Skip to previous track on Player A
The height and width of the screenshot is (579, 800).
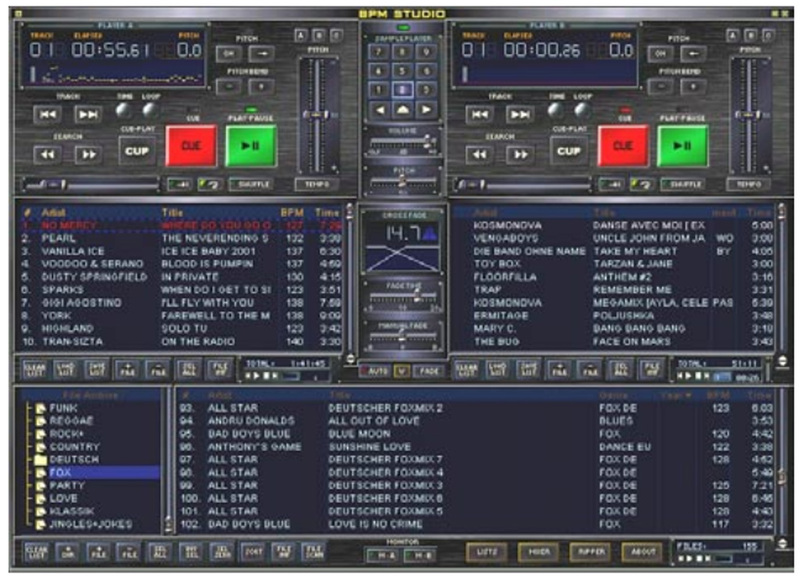point(47,114)
